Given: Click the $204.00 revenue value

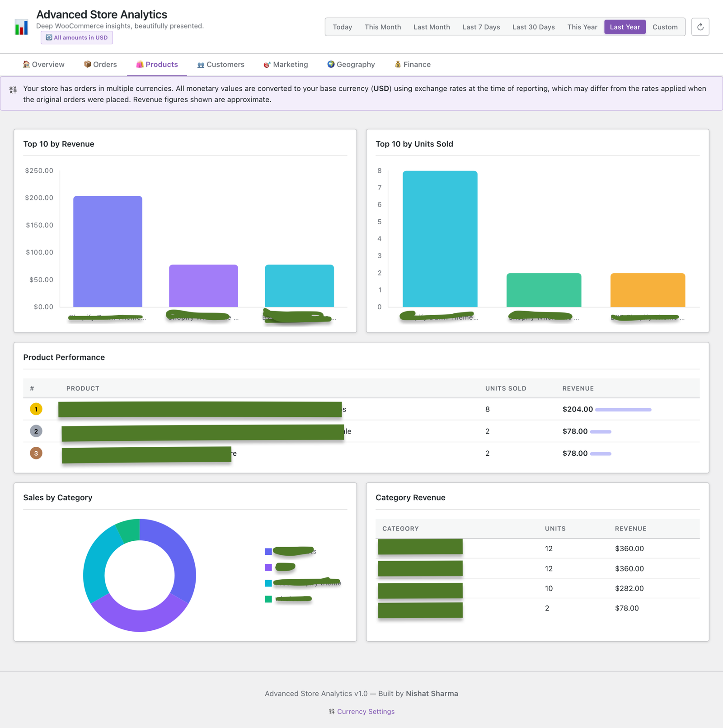Looking at the screenshot, I should tap(577, 409).
